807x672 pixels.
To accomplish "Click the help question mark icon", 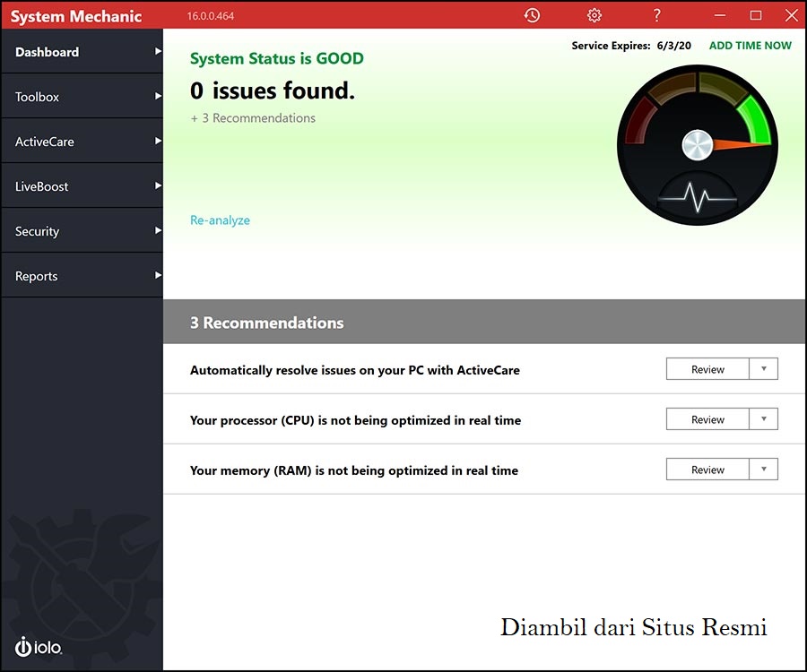I will (655, 15).
